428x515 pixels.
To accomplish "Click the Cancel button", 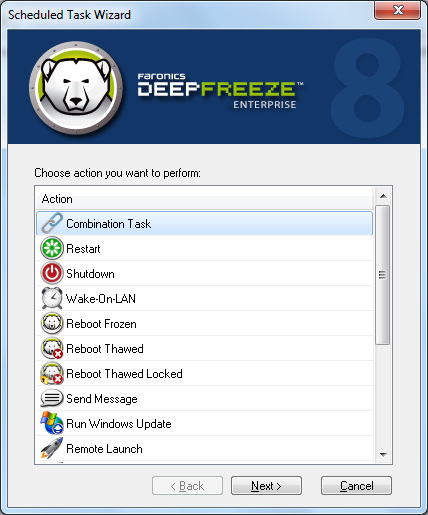I will click(356, 486).
